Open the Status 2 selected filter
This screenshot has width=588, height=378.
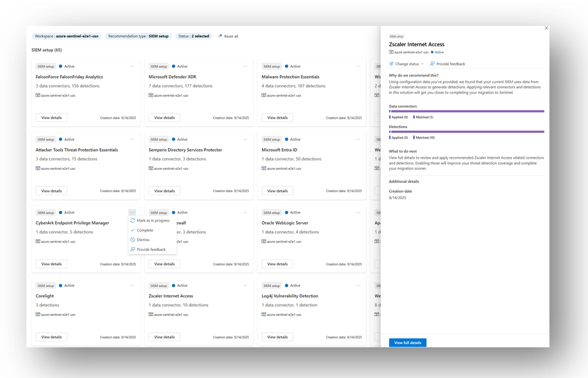(x=194, y=36)
